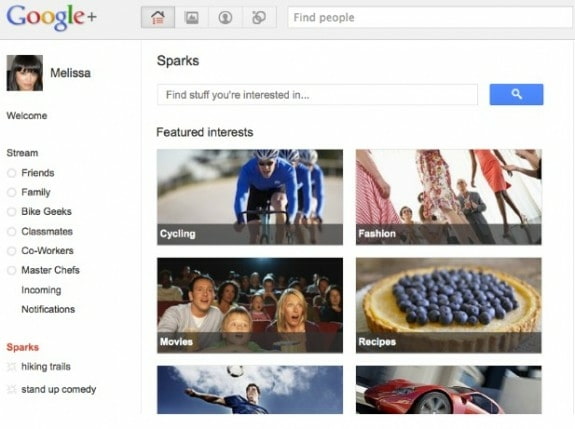The height and width of the screenshot is (429, 575).
Task: Open the Photos icon in top bar
Action: (x=191, y=17)
